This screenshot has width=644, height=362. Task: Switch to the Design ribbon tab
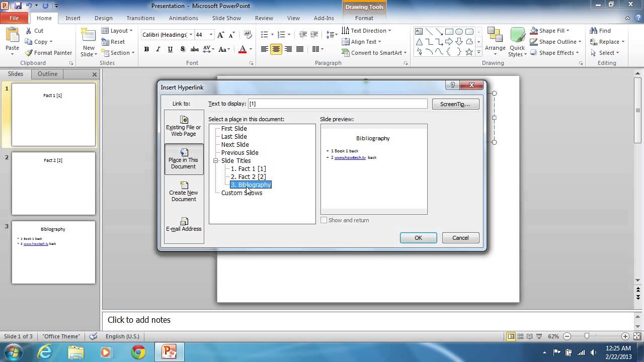tap(104, 18)
